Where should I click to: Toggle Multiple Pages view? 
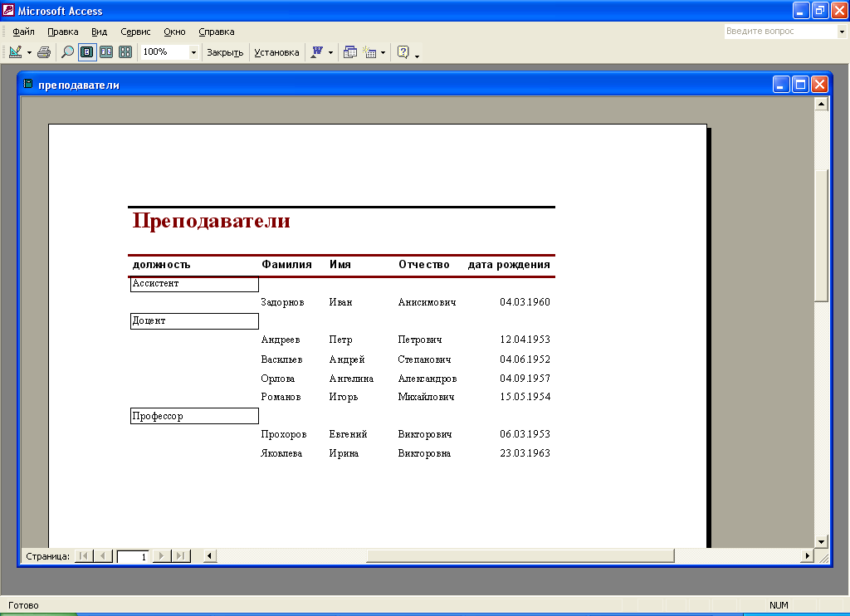[125, 52]
